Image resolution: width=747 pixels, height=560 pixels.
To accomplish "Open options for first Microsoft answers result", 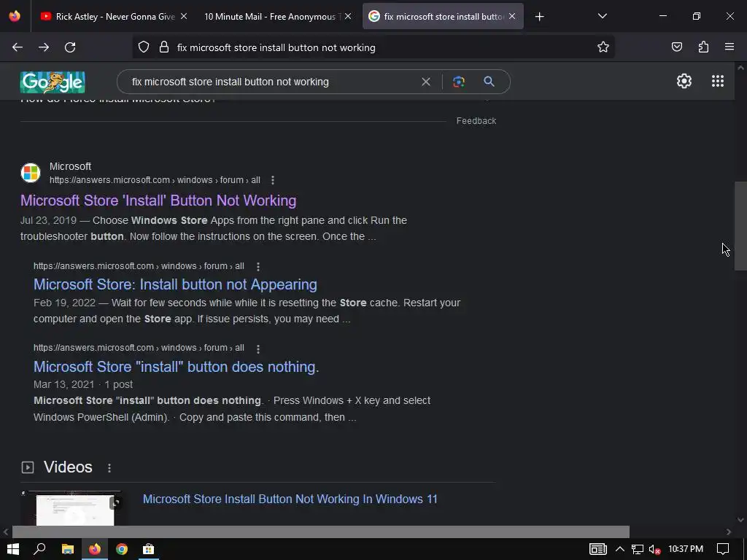I will click(273, 180).
